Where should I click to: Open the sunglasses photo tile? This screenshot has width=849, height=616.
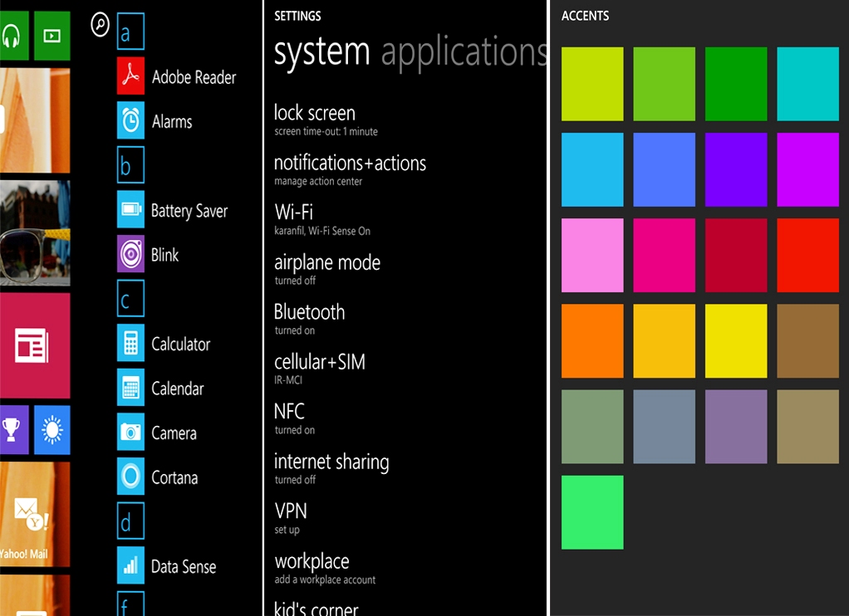tap(35, 232)
